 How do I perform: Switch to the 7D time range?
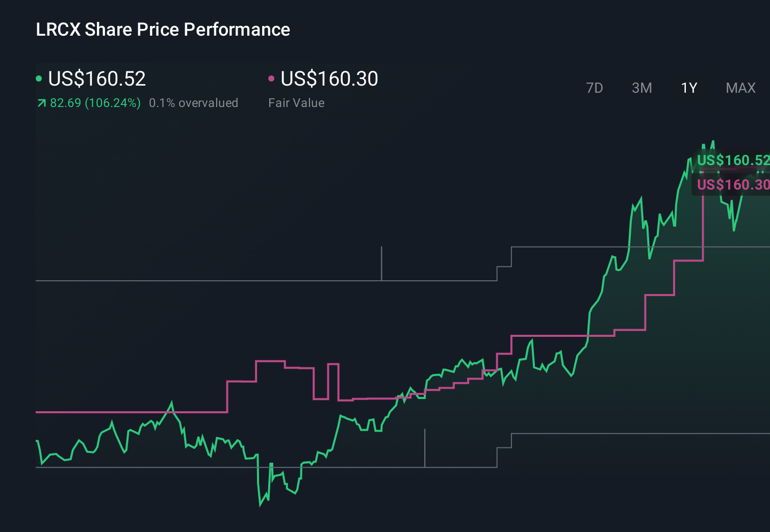[595, 88]
